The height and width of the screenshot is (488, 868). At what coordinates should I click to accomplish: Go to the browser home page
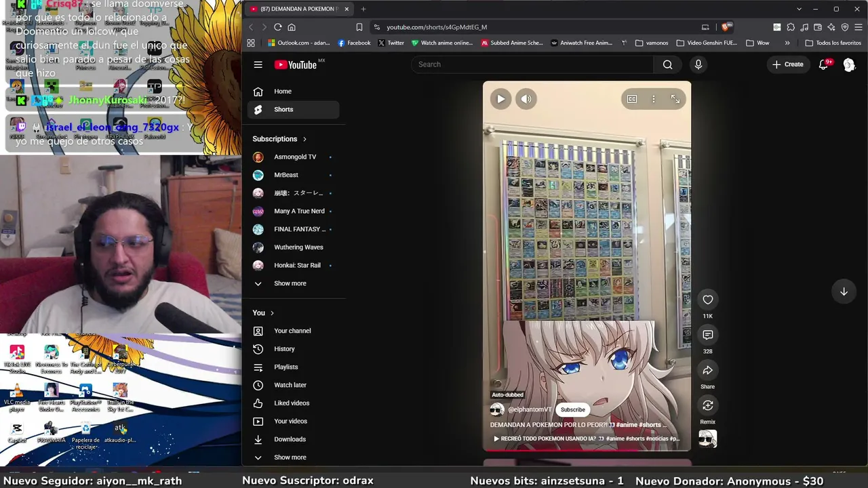pyautogui.click(x=292, y=27)
